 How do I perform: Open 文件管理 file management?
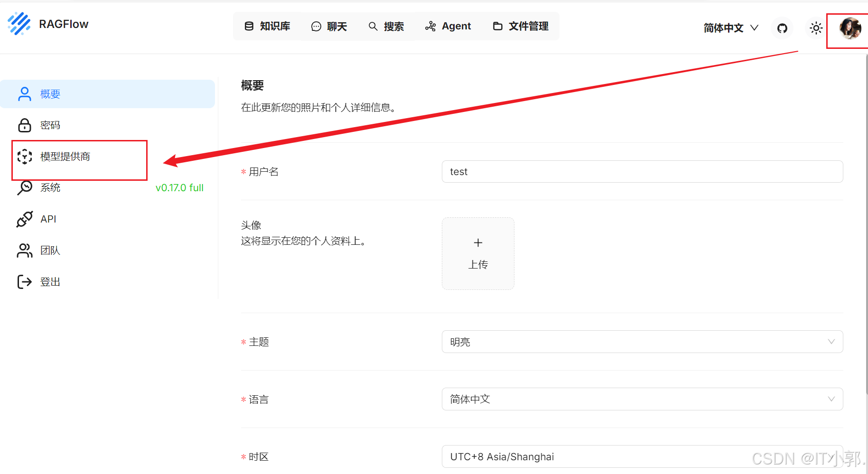point(520,26)
